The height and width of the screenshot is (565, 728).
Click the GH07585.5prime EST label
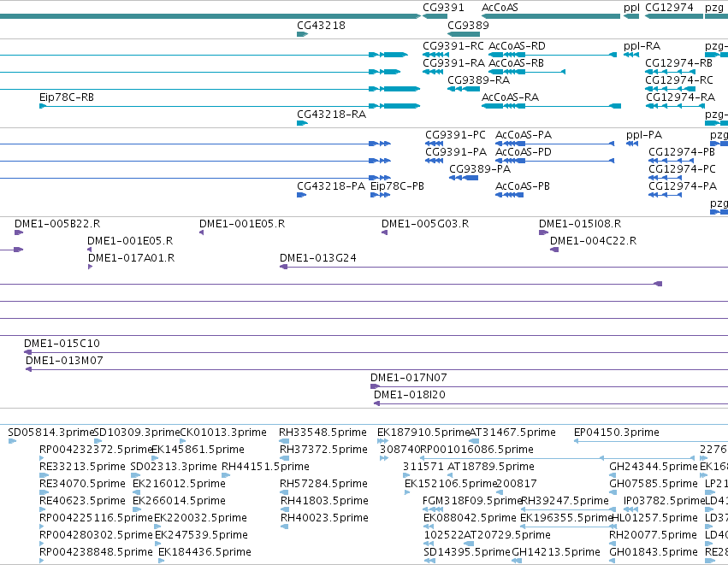tap(654, 485)
